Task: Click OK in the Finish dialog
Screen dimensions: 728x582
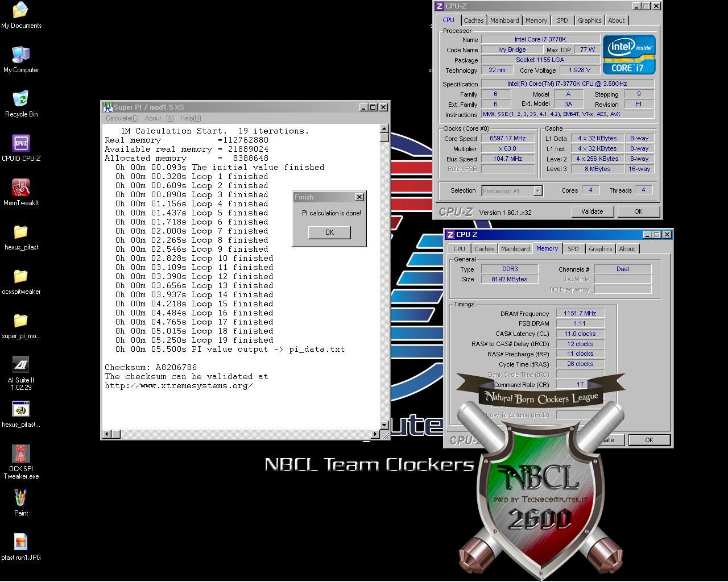Action: click(x=329, y=232)
